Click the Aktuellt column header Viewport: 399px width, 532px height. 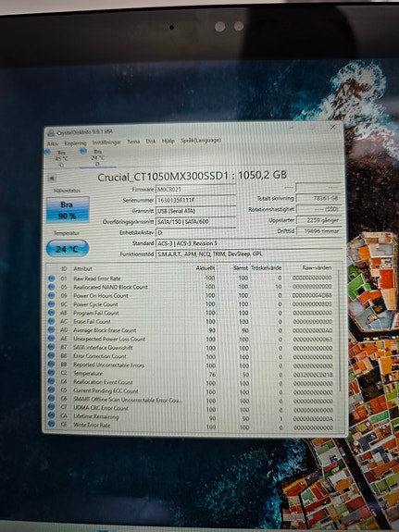[206, 268]
